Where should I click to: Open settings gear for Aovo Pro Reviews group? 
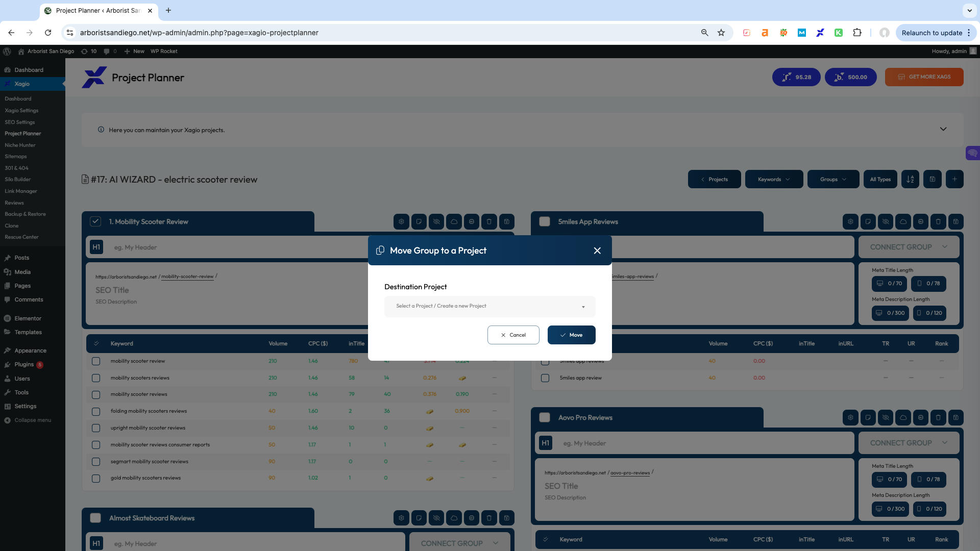(850, 417)
